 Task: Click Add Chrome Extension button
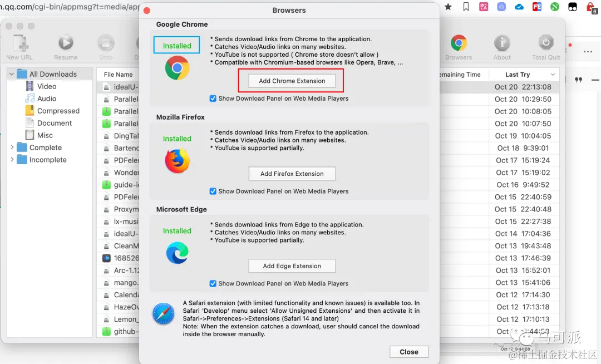[292, 81]
